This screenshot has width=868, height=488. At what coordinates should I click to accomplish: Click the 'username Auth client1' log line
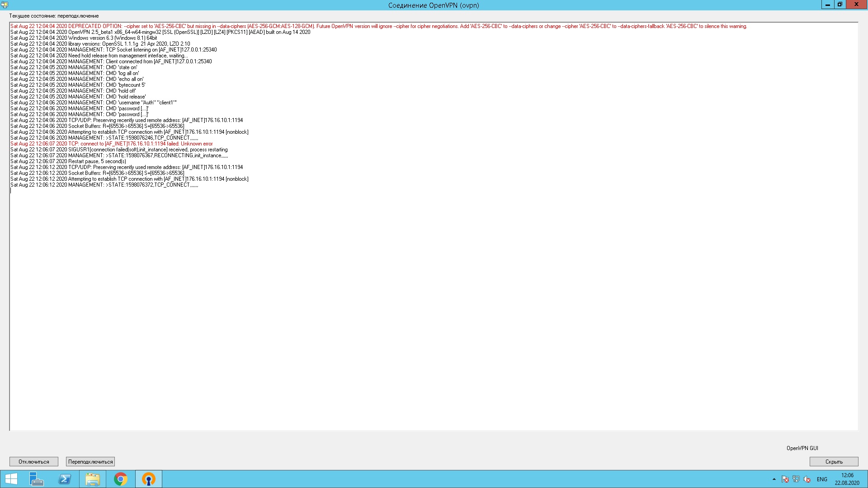point(94,103)
